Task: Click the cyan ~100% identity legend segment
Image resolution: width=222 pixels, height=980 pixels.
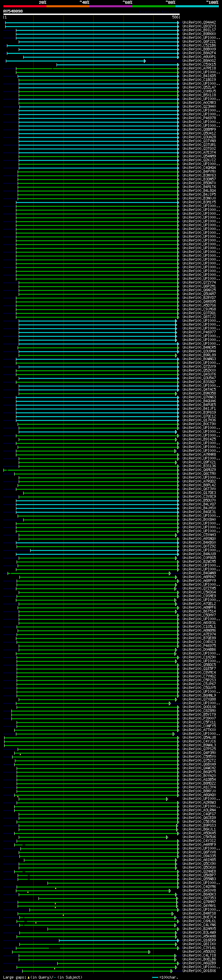Action: [197, 6]
